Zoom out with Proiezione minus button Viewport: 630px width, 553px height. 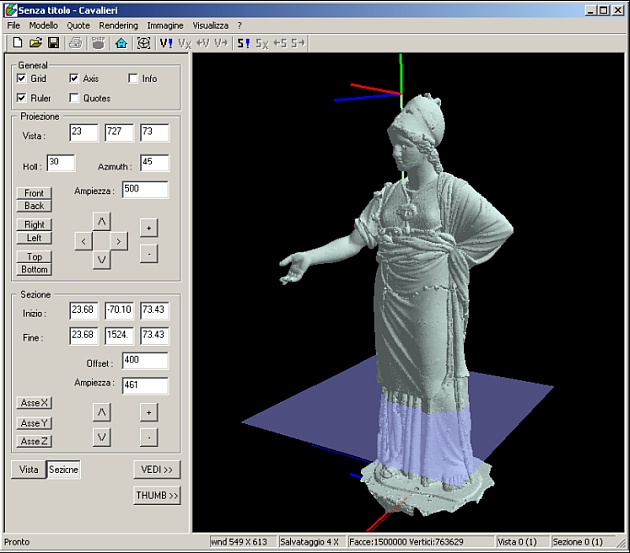(149, 254)
